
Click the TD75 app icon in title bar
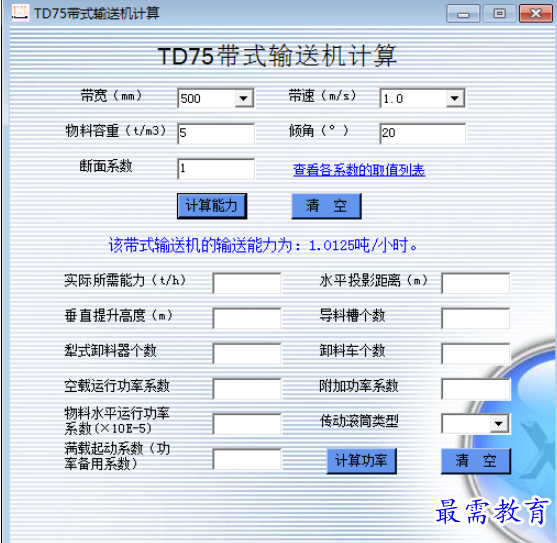[20, 12]
